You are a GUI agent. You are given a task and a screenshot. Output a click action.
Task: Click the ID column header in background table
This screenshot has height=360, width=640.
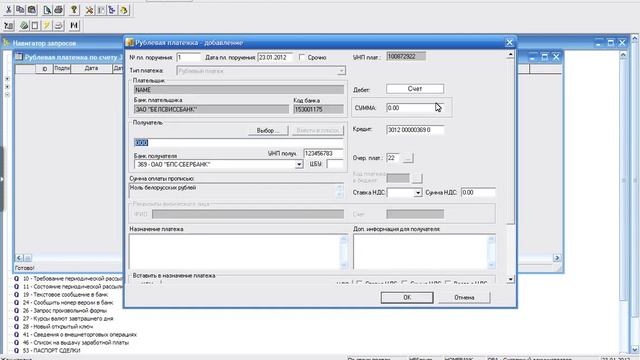point(44,69)
